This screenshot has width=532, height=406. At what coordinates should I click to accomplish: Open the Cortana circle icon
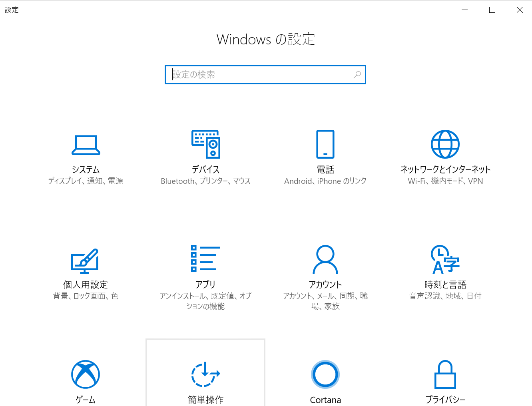[x=325, y=374]
